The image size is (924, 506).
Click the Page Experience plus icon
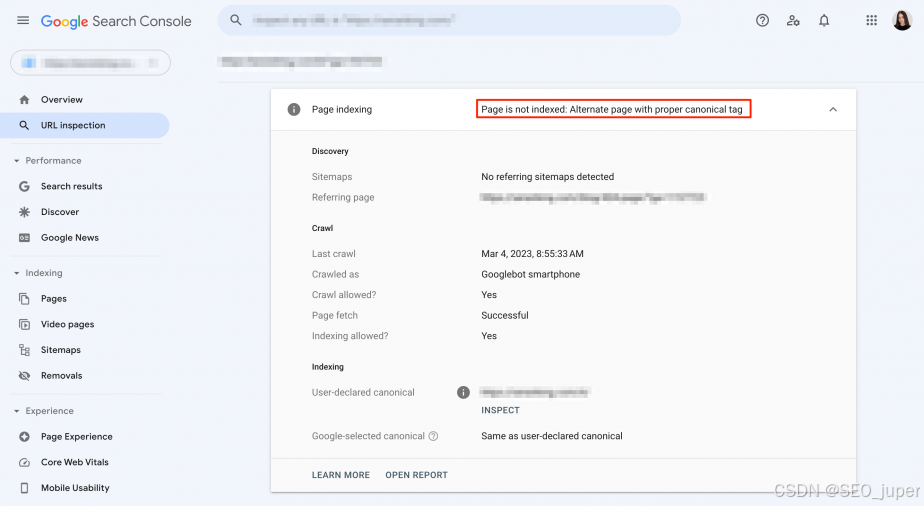[24, 436]
